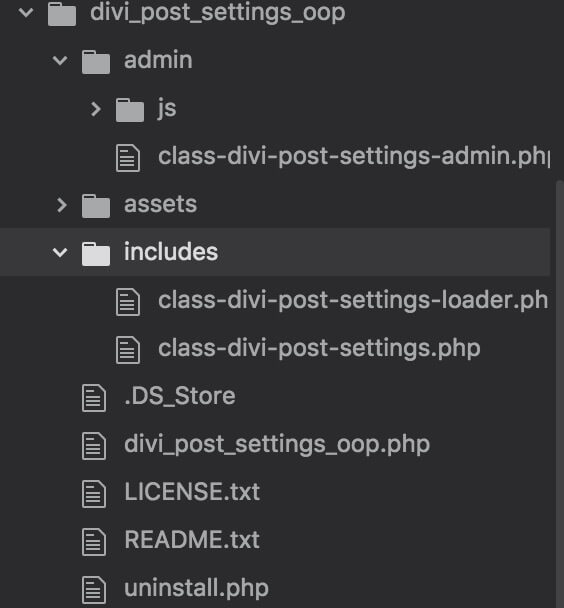Image resolution: width=564 pixels, height=608 pixels.
Task: Open class-divi-post-settings-admin.php file
Action: coord(354,157)
